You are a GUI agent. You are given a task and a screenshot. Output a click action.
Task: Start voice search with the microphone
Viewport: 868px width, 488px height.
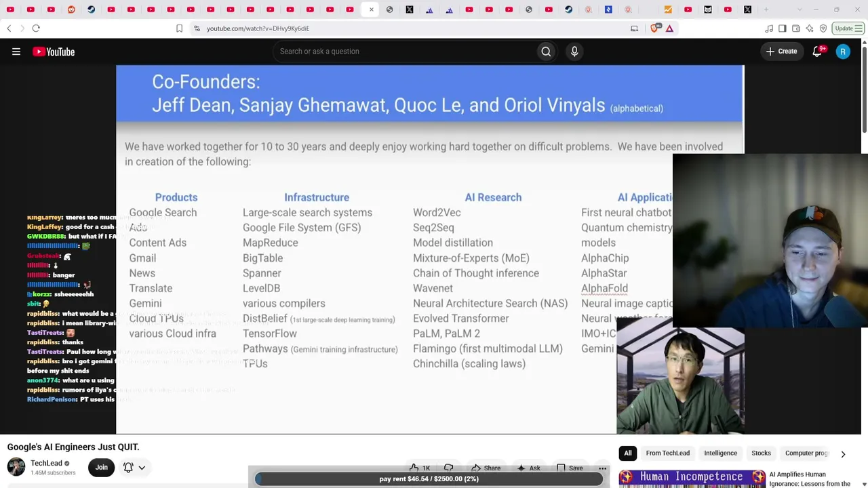coord(574,52)
